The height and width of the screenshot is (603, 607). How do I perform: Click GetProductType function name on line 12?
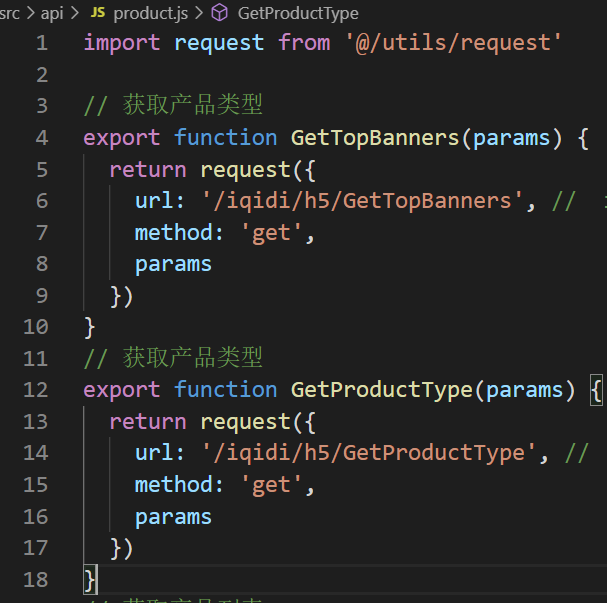(375, 389)
